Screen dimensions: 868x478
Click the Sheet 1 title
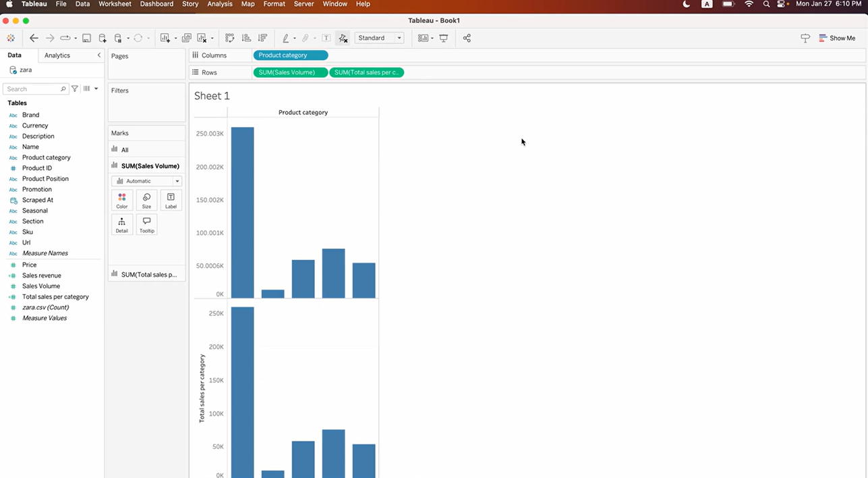[x=212, y=96]
